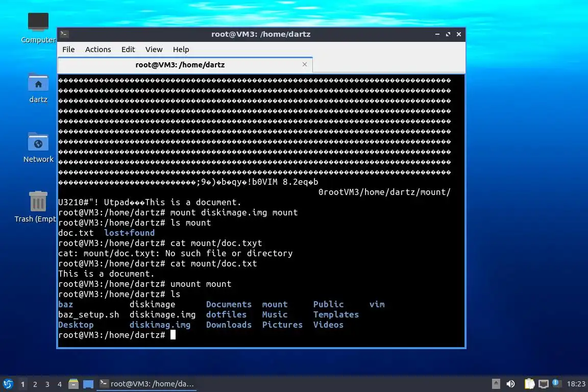Image resolution: width=588 pixels, height=392 pixels.
Task: Open the Computer desktop icon
Action: click(x=38, y=28)
